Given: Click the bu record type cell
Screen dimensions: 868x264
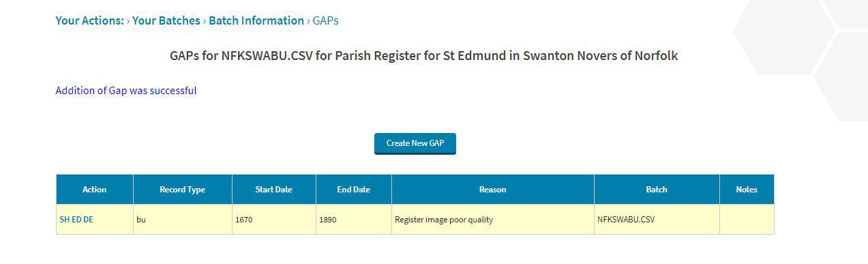Looking at the screenshot, I should click(x=183, y=220).
